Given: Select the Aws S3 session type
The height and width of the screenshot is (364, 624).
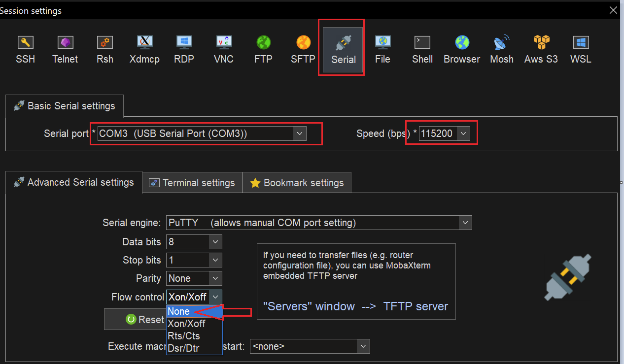Looking at the screenshot, I should tap(541, 48).
